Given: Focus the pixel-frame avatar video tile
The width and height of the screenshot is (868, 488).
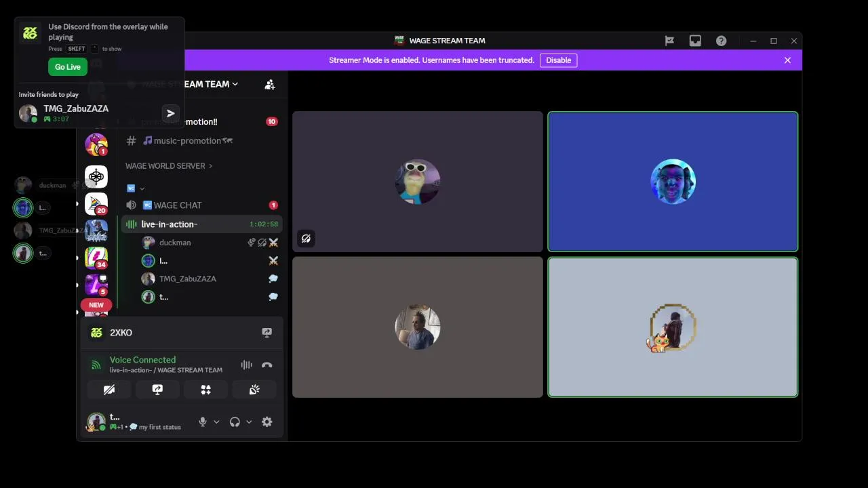Looking at the screenshot, I should tap(673, 327).
